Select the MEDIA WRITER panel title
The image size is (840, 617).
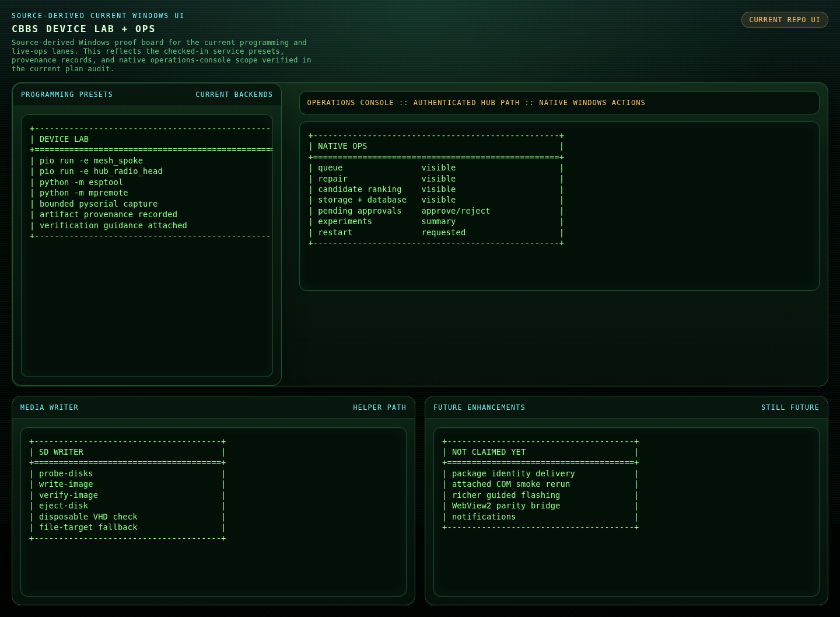(49, 407)
